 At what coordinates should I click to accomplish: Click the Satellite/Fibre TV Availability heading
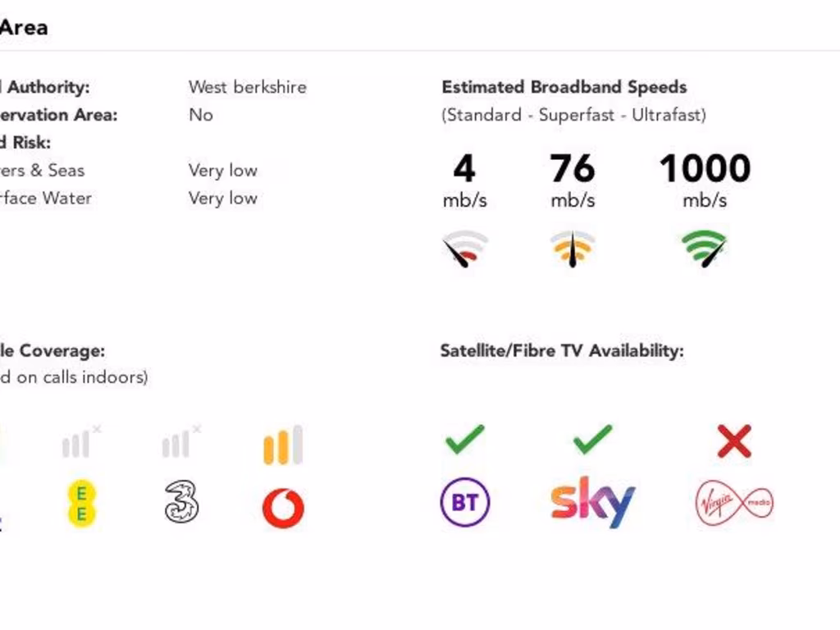(x=562, y=351)
